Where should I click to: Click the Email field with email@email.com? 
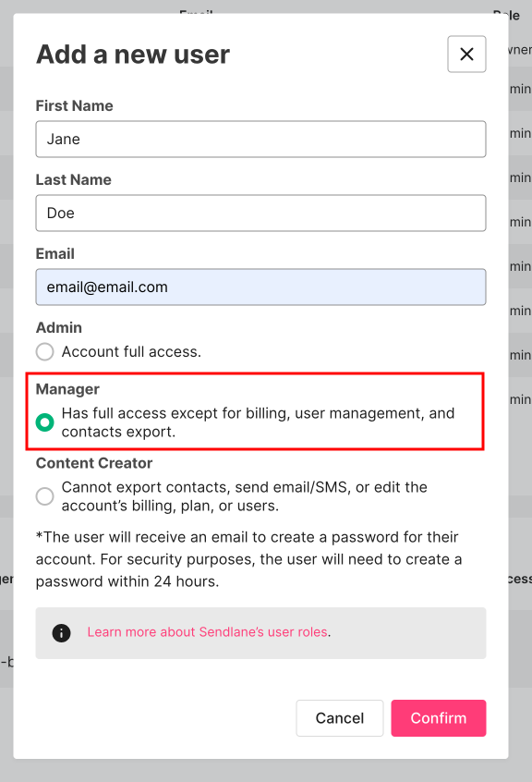point(260,287)
